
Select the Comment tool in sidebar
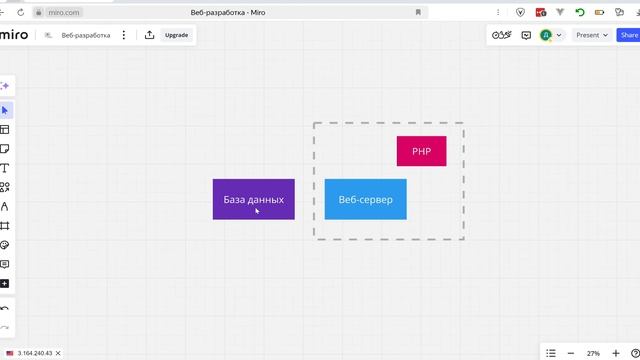click(5, 264)
